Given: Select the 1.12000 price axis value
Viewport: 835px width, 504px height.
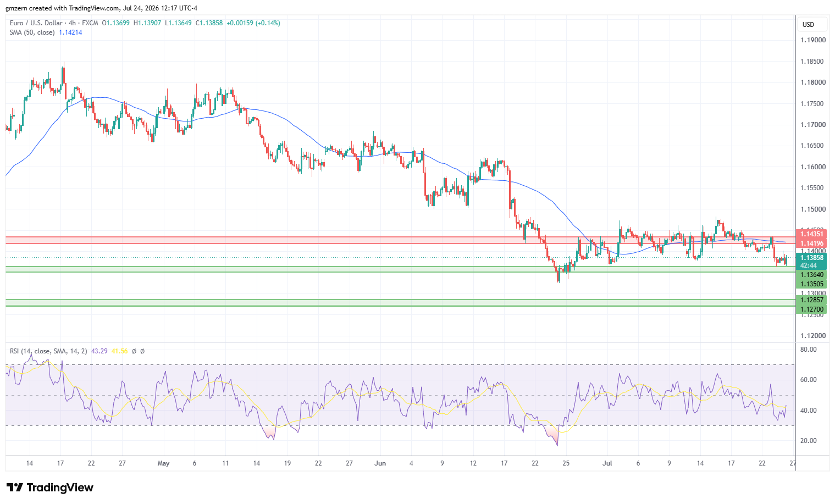Looking at the screenshot, I should pyautogui.click(x=813, y=336).
